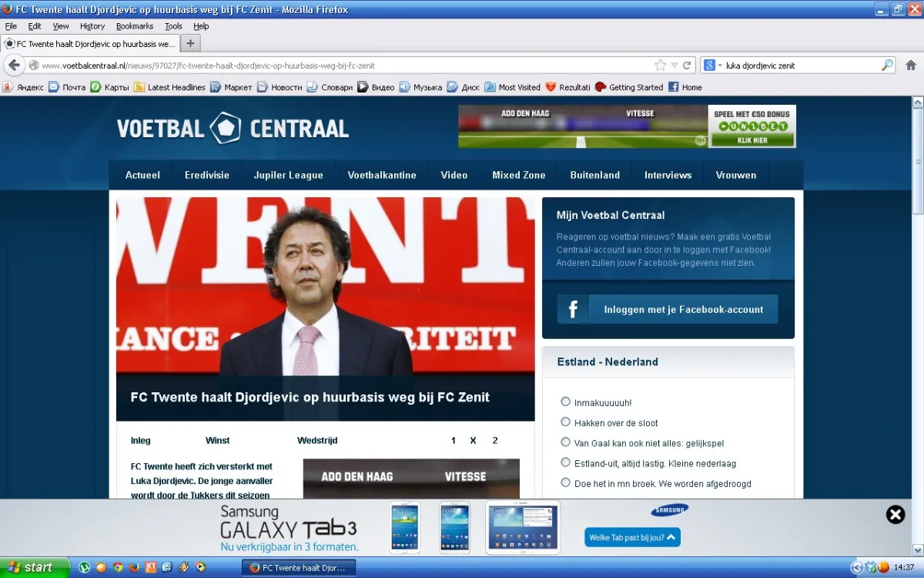Open the Most Visited bookmark folder
This screenshot has width=924, height=578.
513,87
